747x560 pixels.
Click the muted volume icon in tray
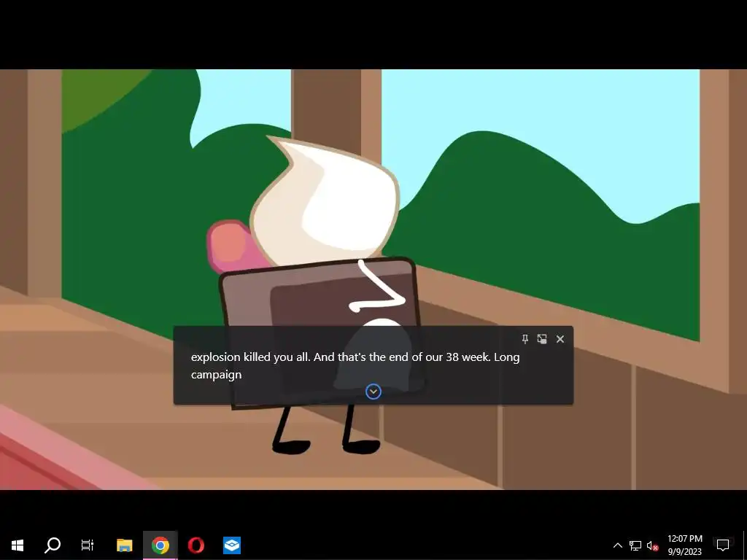pos(652,545)
